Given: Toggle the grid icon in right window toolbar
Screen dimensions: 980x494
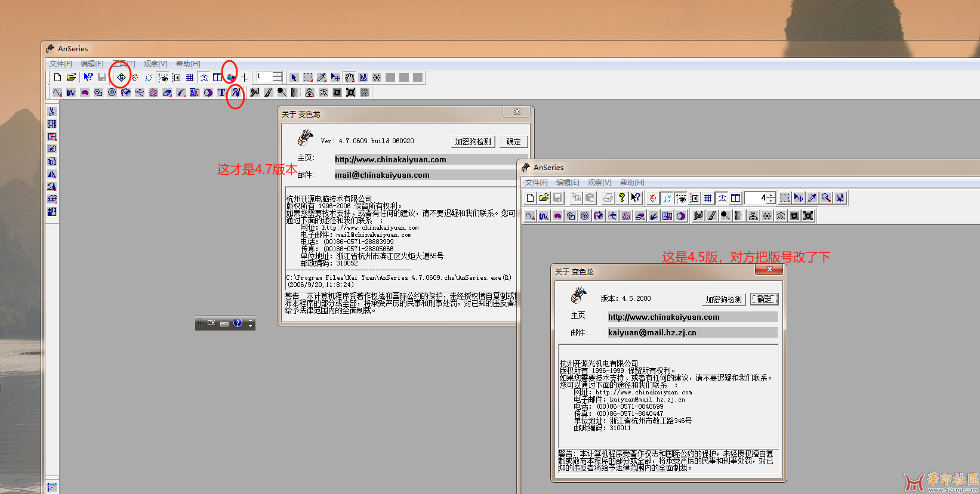Looking at the screenshot, I should point(708,198).
